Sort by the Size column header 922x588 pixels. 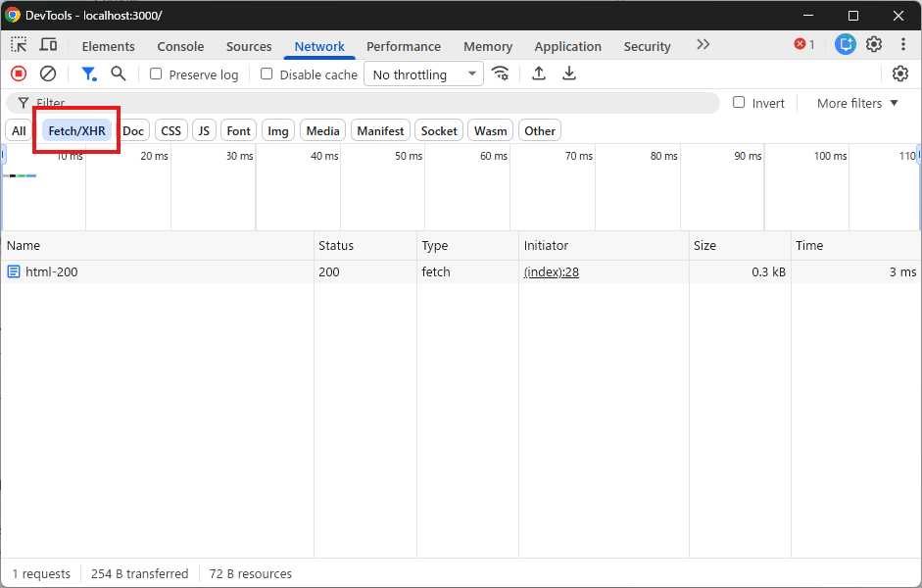(x=740, y=246)
